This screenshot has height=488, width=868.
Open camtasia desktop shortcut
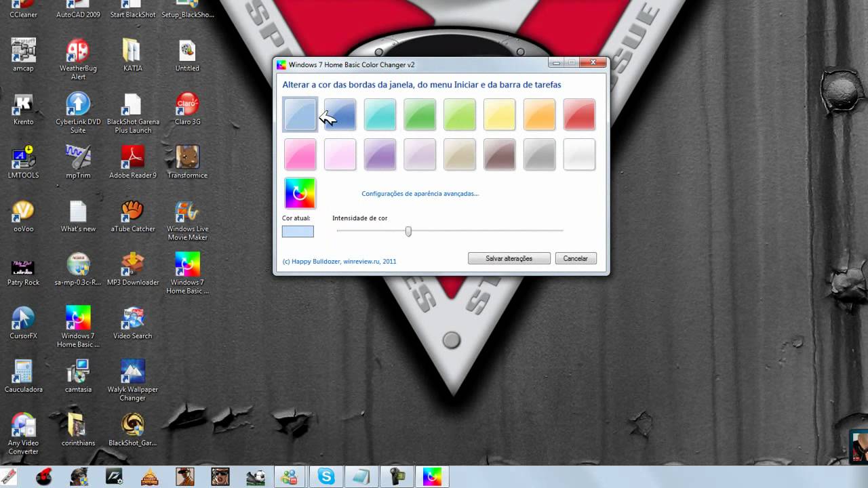point(78,376)
